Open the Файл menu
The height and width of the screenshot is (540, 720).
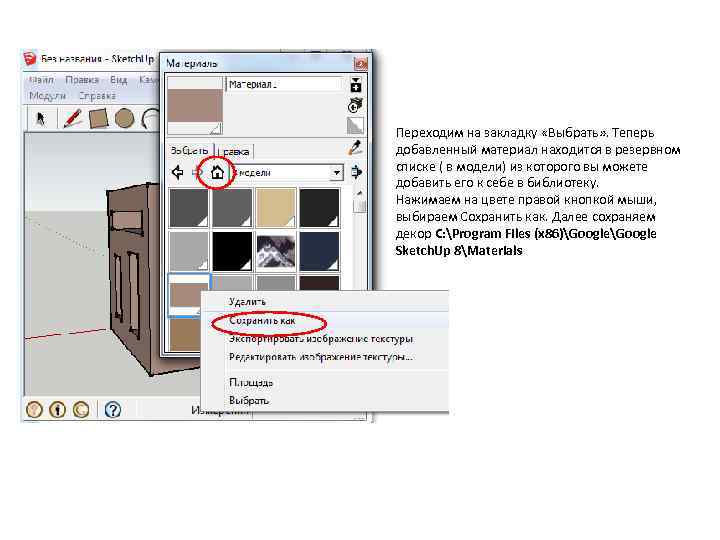41,80
